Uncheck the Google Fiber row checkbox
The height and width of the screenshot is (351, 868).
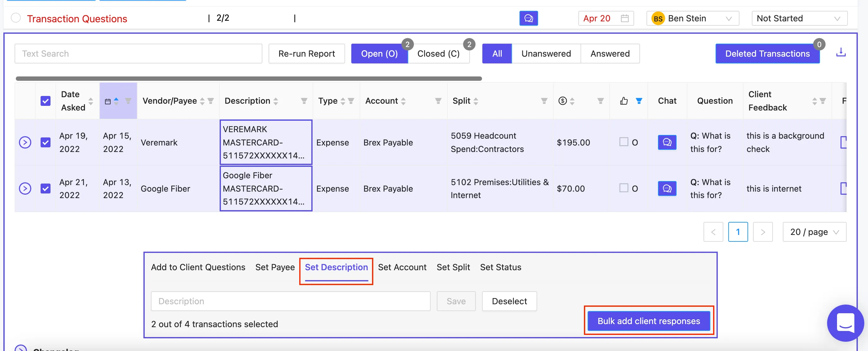[46, 188]
